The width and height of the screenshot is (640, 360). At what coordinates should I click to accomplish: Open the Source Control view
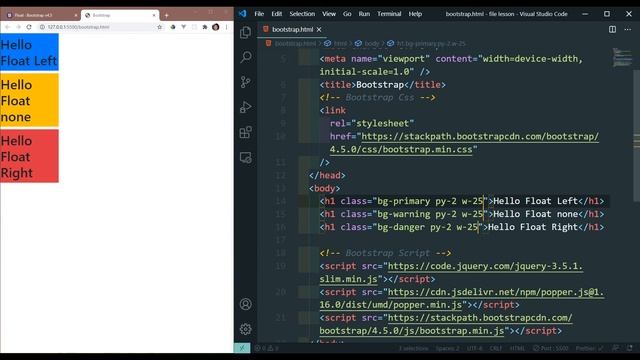(x=246, y=82)
